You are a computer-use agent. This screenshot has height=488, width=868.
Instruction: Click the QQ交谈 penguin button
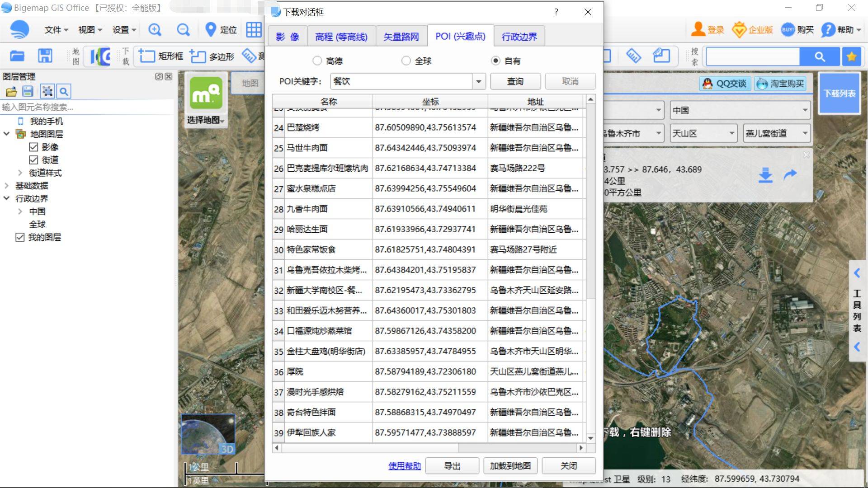click(725, 84)
